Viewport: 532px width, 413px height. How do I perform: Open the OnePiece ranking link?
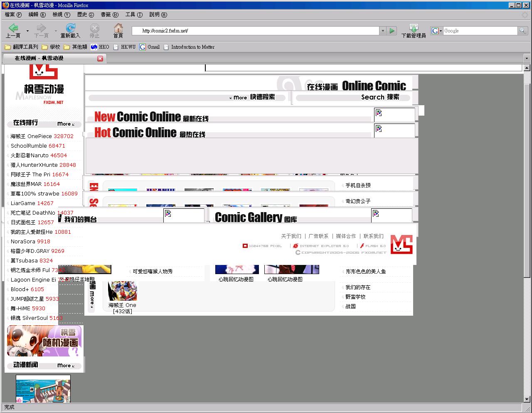coord(42,136)
